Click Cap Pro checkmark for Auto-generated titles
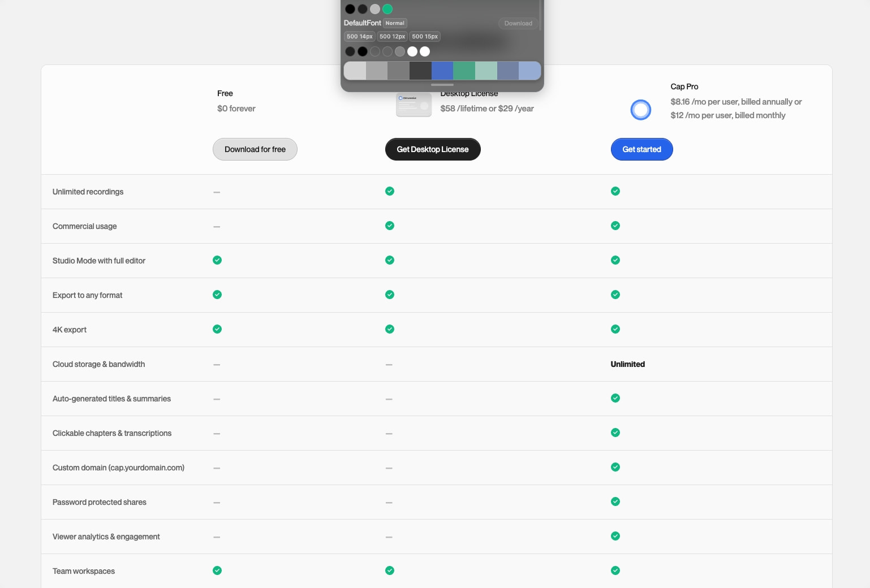The image size is (870, 588). (615, 398)
